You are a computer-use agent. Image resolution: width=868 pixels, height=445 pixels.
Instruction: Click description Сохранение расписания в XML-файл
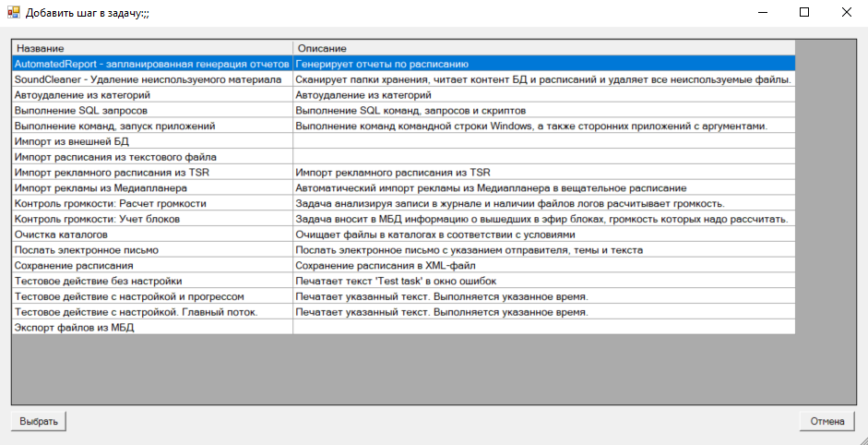tap(543, 266)
